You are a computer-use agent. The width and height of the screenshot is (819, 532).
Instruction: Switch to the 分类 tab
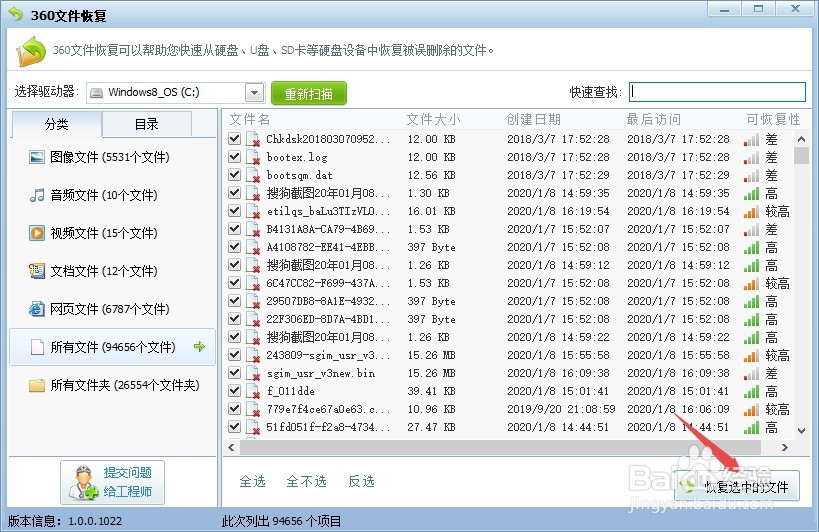(56, 124)
